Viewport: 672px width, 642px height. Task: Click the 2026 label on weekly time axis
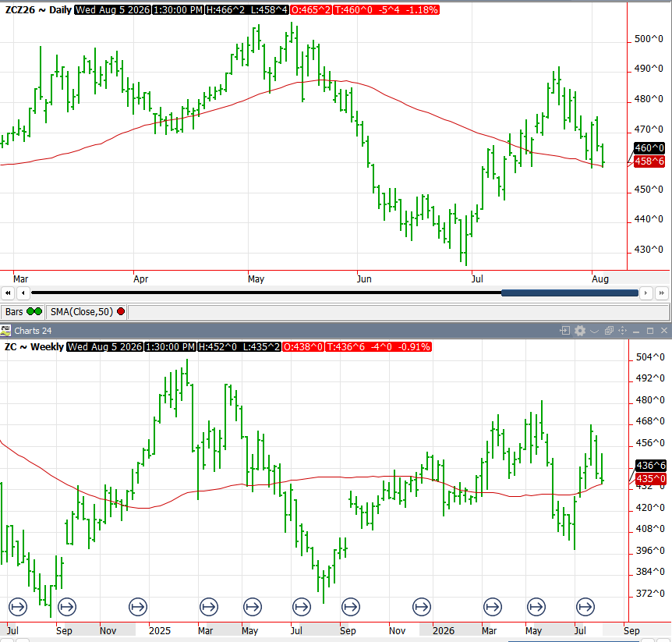pyautogui.click(x=444, y=631)
